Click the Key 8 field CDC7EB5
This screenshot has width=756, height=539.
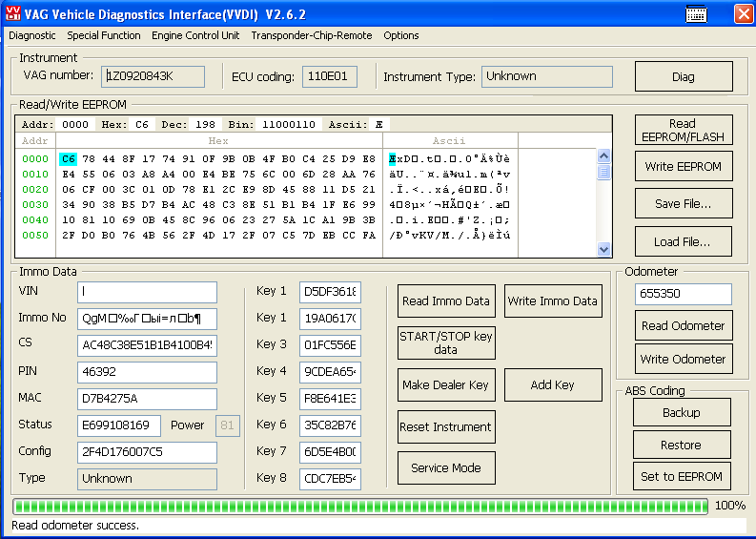click(x=330, y=479)
